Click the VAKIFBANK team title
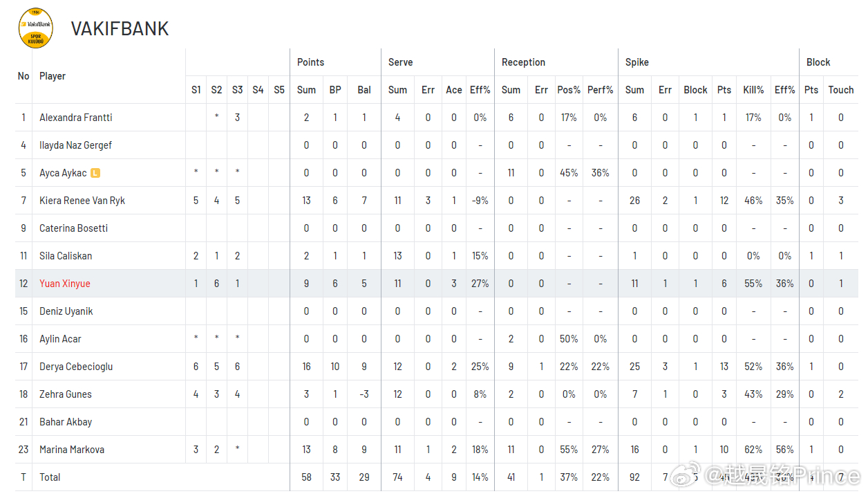Viewport: 868px width, 496px height. 120,28
